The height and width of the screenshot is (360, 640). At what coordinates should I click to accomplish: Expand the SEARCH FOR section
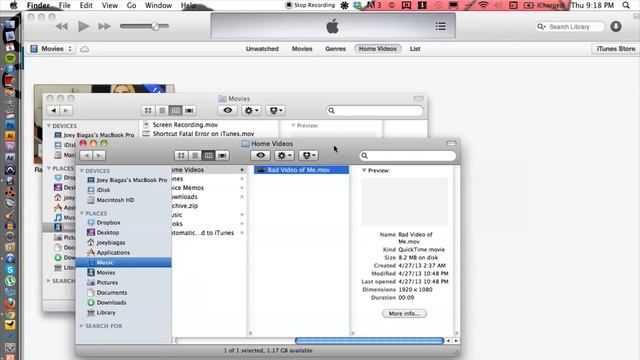click(82, 326)
